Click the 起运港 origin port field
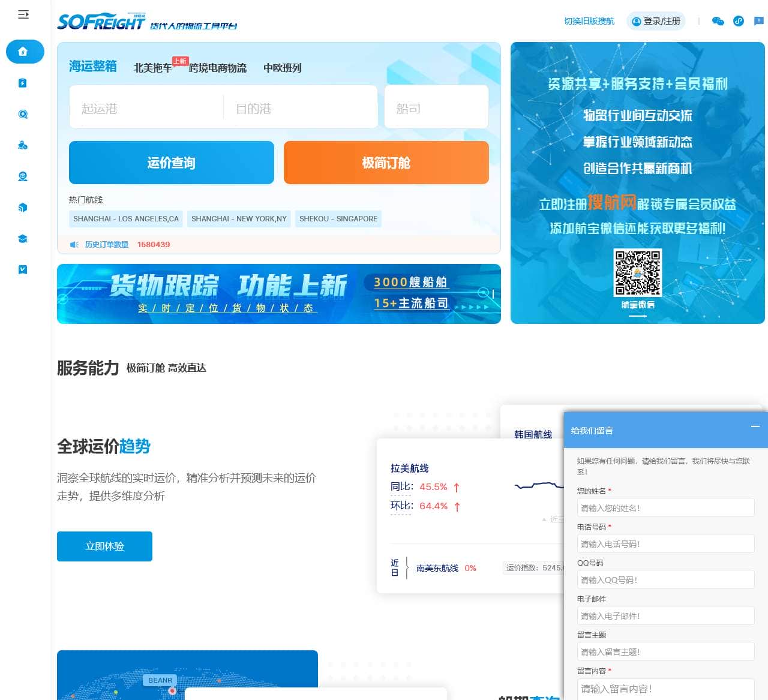Image resolution: width=768 pixels, height=700 pixels. [146, 107]
